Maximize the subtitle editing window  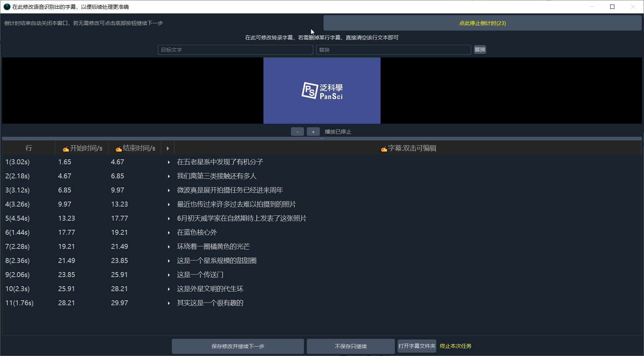[x=612, y=7]
